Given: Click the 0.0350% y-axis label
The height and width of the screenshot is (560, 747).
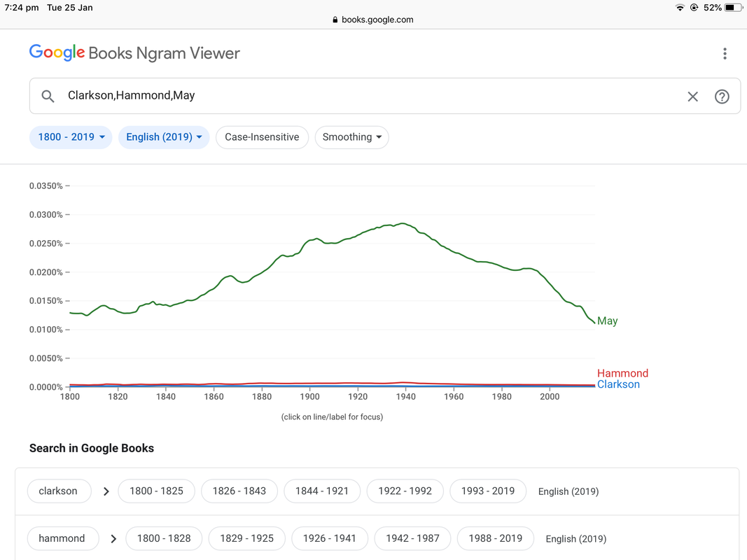Looking at the screenshot, I should [x=46, y=185].
